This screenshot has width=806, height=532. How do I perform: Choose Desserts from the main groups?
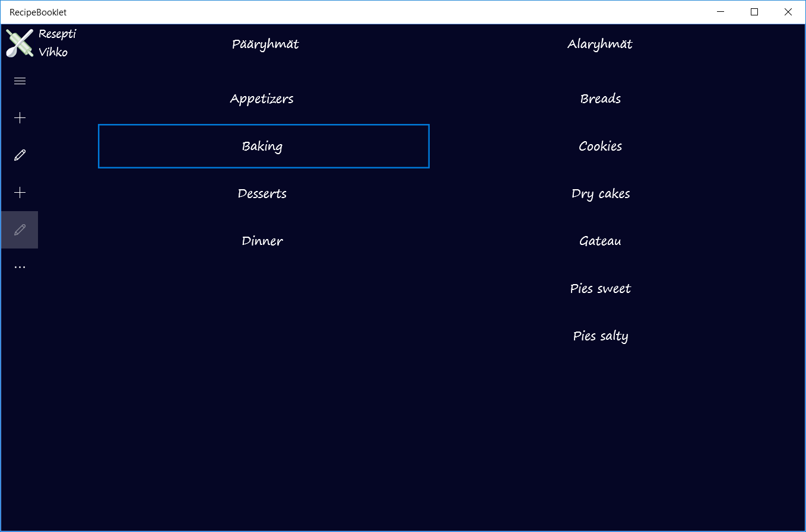click(262, 193)
